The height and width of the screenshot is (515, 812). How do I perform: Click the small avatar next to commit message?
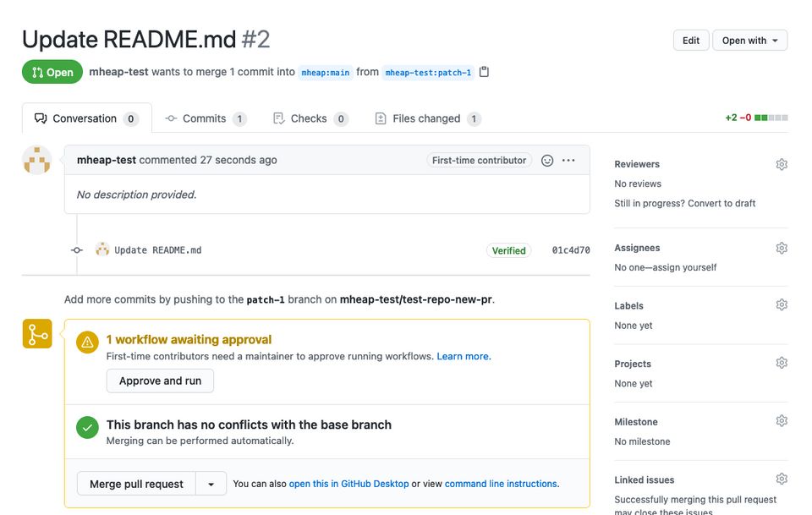click(x=102, y=249)
